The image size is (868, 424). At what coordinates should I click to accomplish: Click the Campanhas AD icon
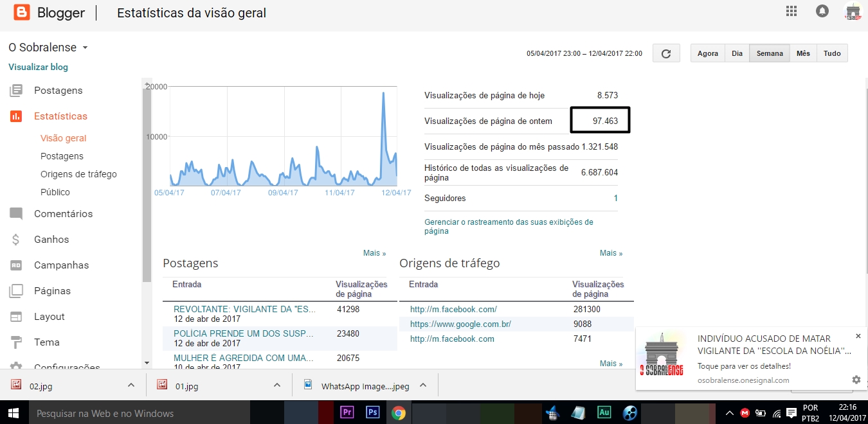click(16, 265)
